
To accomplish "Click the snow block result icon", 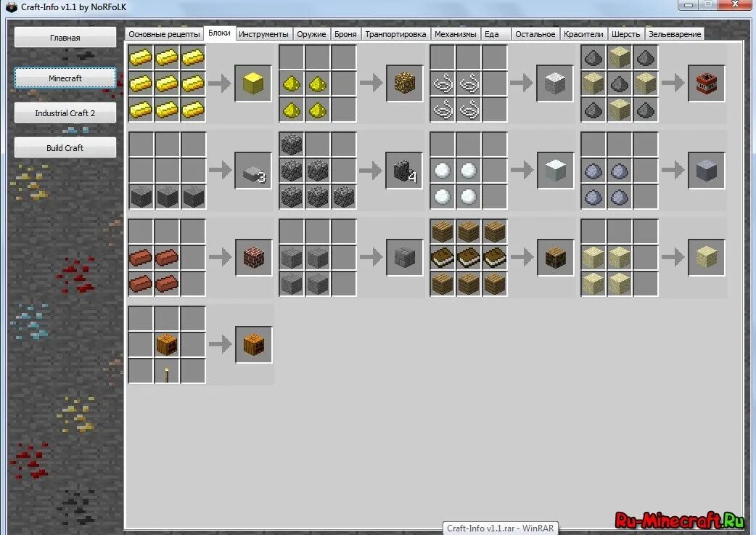I will click(556, 171).
